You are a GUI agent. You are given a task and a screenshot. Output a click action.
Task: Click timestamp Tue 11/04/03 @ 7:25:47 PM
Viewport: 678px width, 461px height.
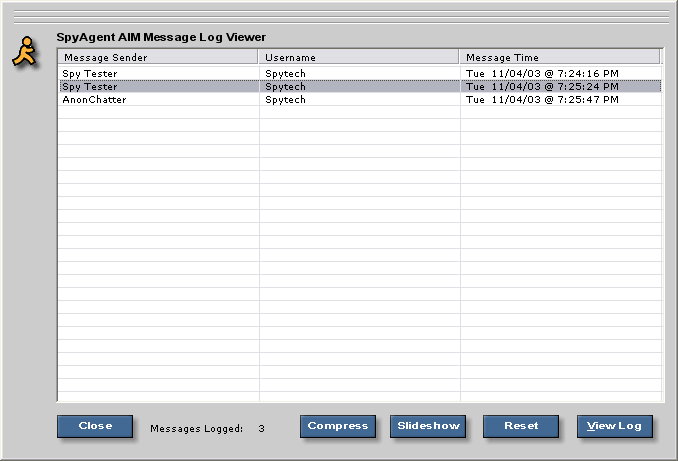tap(542, 99)
